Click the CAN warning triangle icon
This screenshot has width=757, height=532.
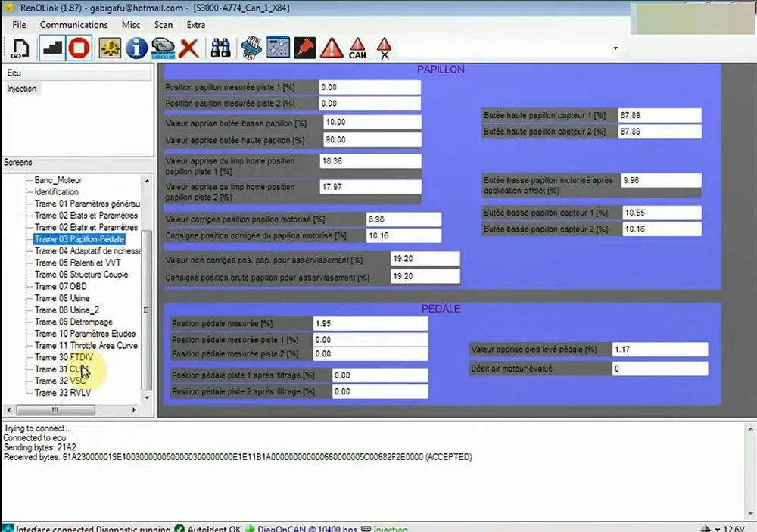357,48
